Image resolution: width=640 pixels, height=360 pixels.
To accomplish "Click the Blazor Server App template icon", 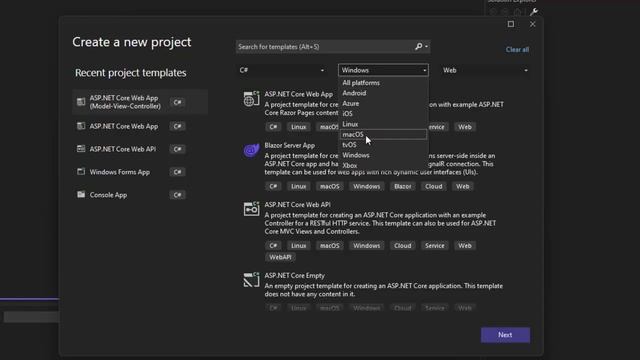I will [251, 150].
